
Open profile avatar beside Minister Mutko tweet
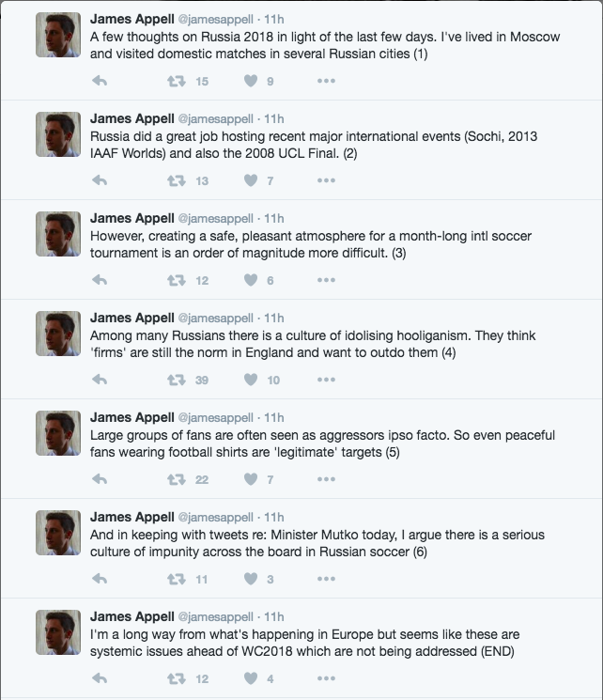[58, 533]
